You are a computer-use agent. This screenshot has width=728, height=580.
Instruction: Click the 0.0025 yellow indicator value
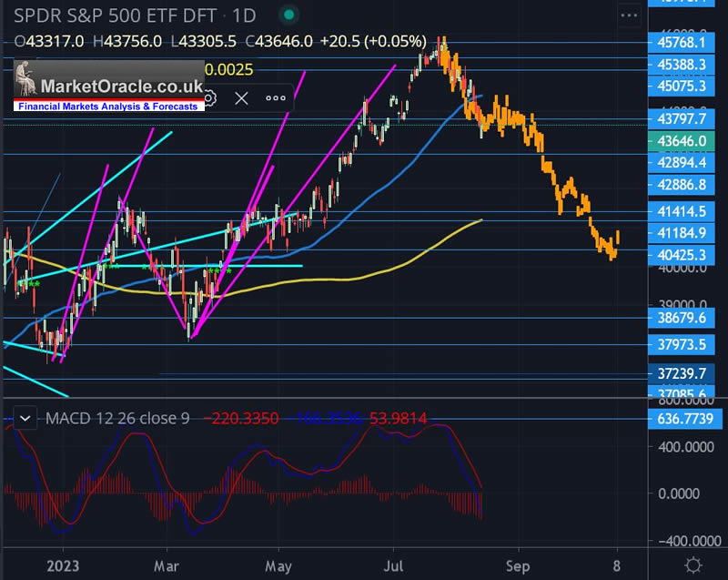click(229, 70)
